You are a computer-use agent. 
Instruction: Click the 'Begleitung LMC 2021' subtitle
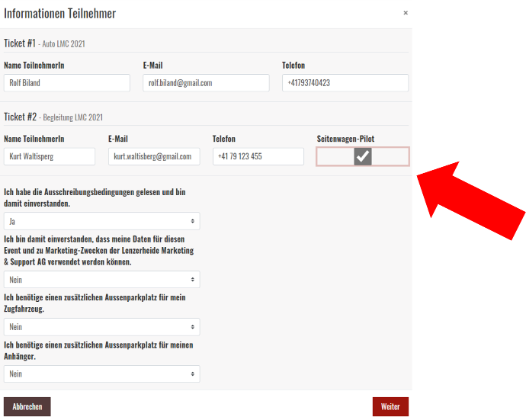click(72, 117)
